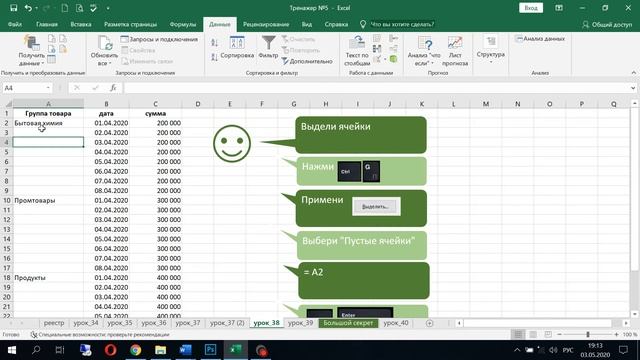Select cell containing Промтовары
Screen dimensions: 640x360
pos(48,200)
